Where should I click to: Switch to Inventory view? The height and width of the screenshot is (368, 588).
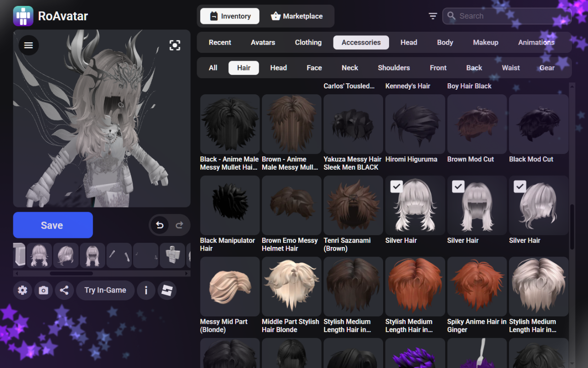(230, 16)
